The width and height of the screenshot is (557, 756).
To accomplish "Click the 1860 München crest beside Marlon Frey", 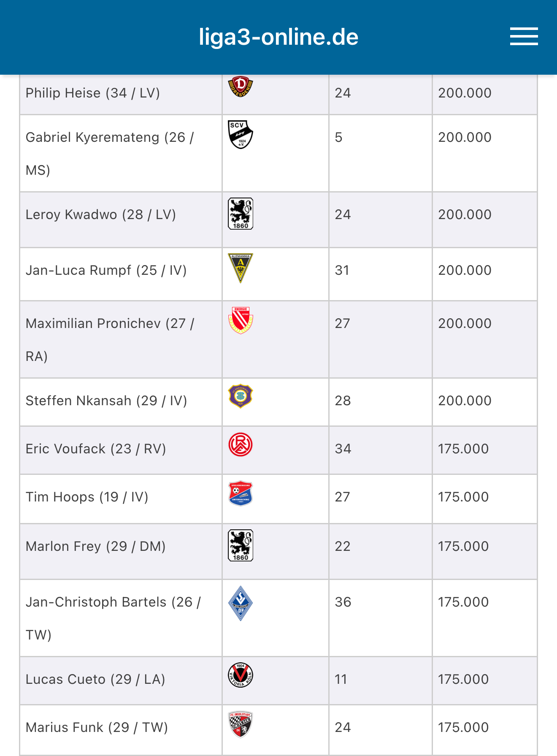I will click(241, 545).
